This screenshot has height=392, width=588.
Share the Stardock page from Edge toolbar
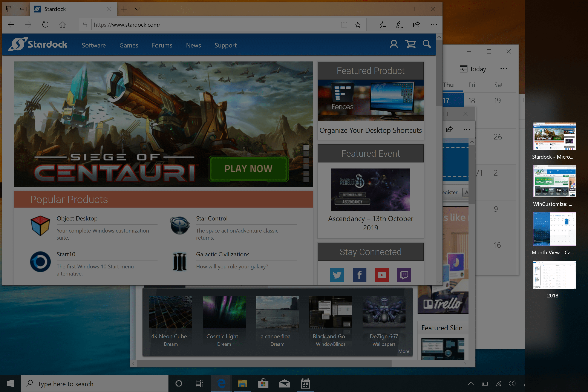click(x=416, y=24)
